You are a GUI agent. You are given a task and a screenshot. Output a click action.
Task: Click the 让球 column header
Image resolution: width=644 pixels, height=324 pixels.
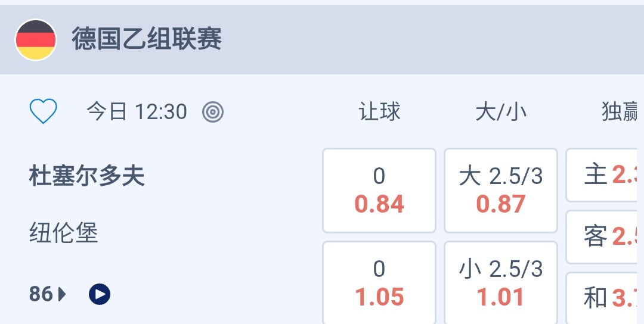[x=379, y=111]
